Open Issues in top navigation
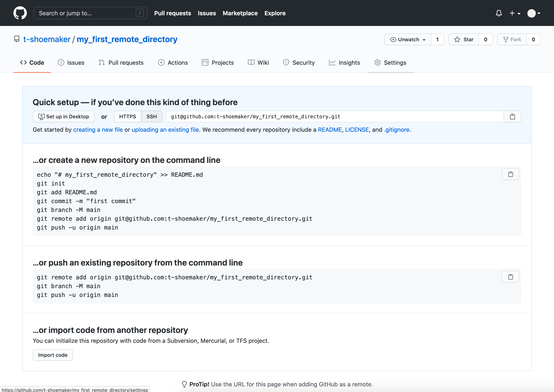554x392 pixels. point(207,13)
